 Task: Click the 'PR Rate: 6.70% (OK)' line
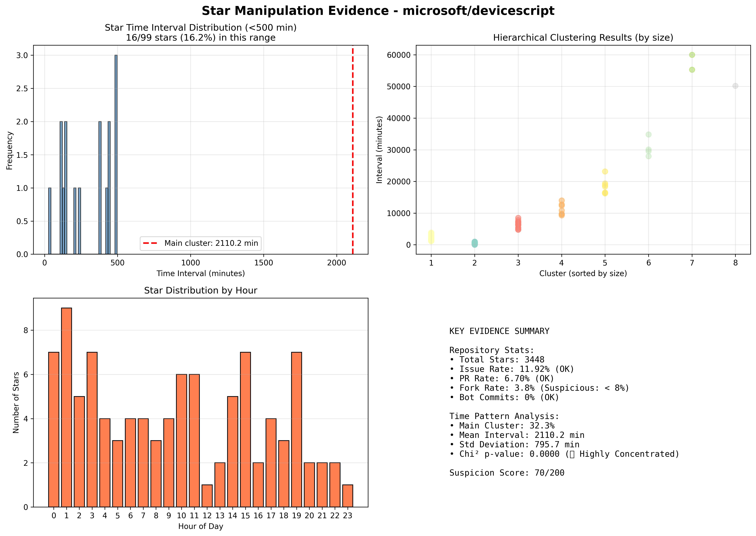pos(502,379)
